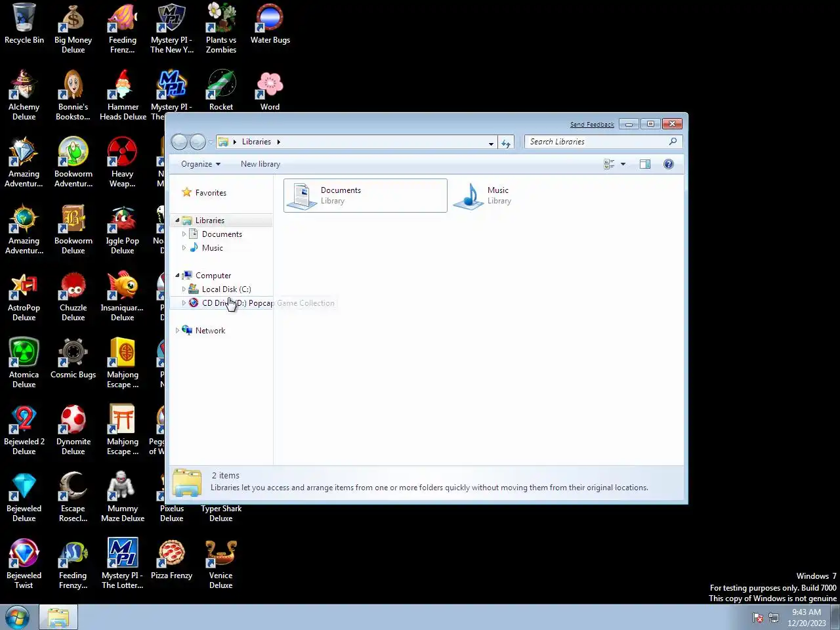Launch Hammer Heads Deluxe shortcut
Screen dimensions: 840x630
coord(123,95)
